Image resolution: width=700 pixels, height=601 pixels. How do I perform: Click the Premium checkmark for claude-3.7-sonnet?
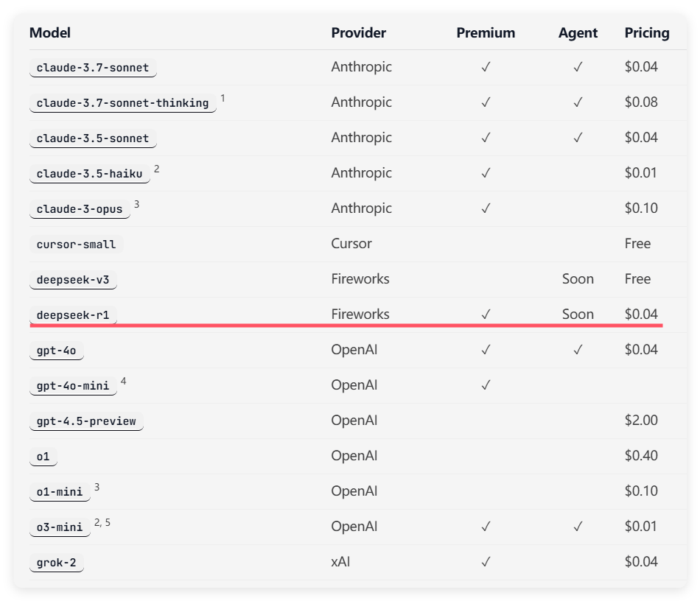[x=486, y=67]
